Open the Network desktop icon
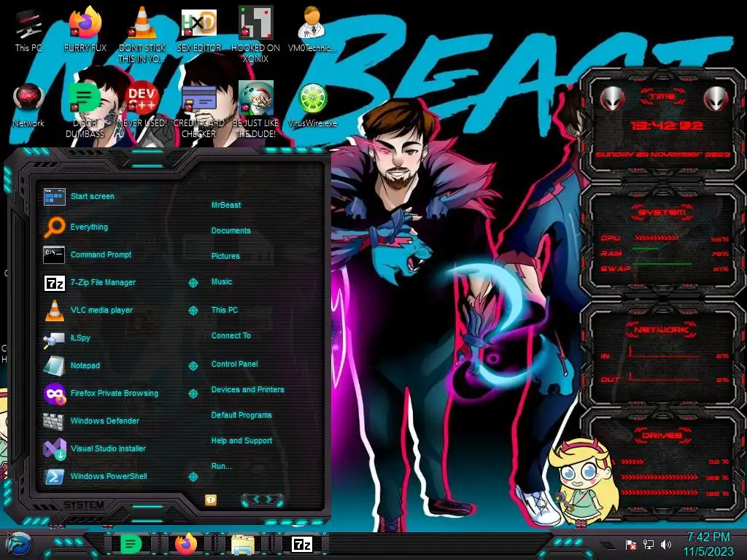 [28, 106]
